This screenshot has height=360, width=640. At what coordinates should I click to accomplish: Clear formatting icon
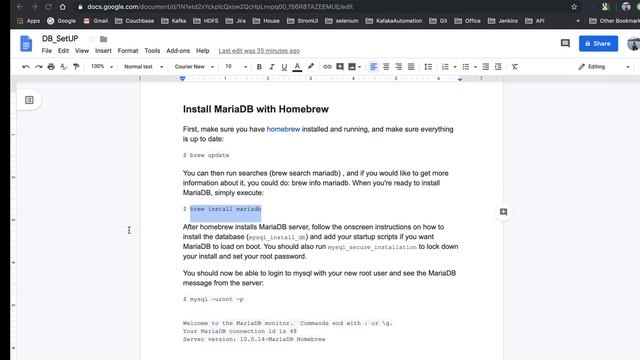pyautogui.click(x=515, y=67)
